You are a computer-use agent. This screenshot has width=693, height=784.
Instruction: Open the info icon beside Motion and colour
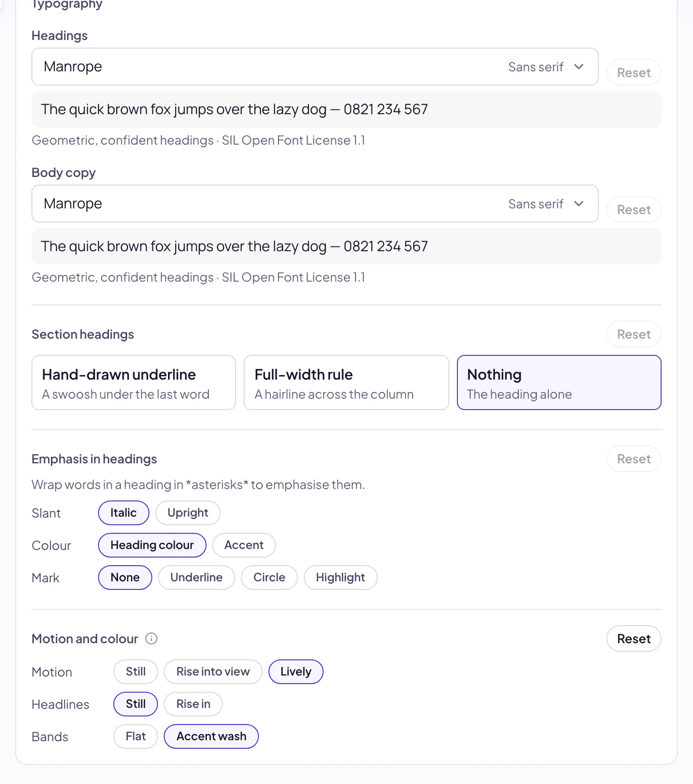point(151,638)
